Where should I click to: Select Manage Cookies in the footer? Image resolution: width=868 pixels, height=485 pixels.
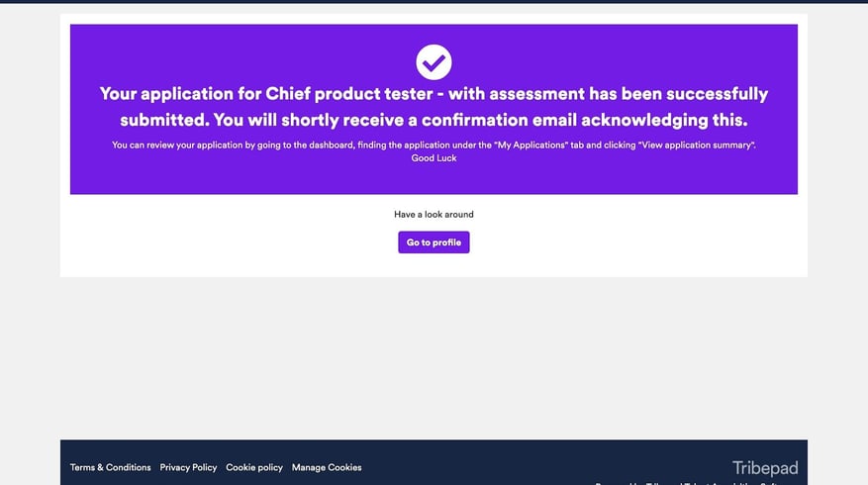pos(327,467)
